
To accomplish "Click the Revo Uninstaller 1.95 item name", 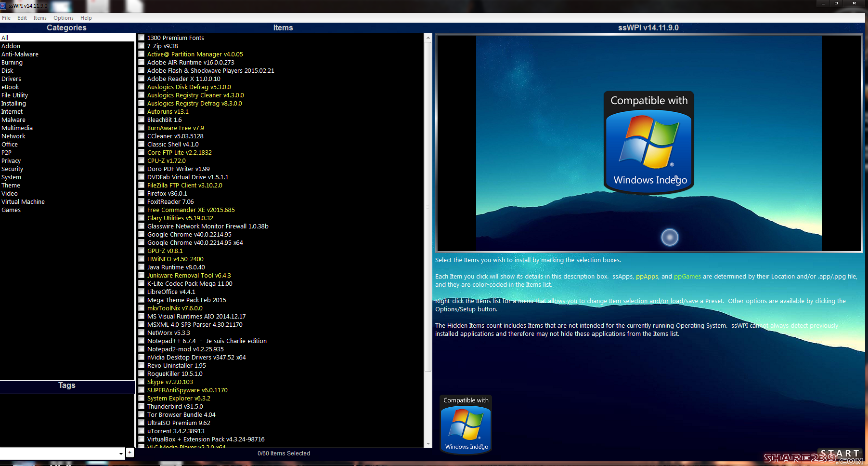I will pos(177,365).
